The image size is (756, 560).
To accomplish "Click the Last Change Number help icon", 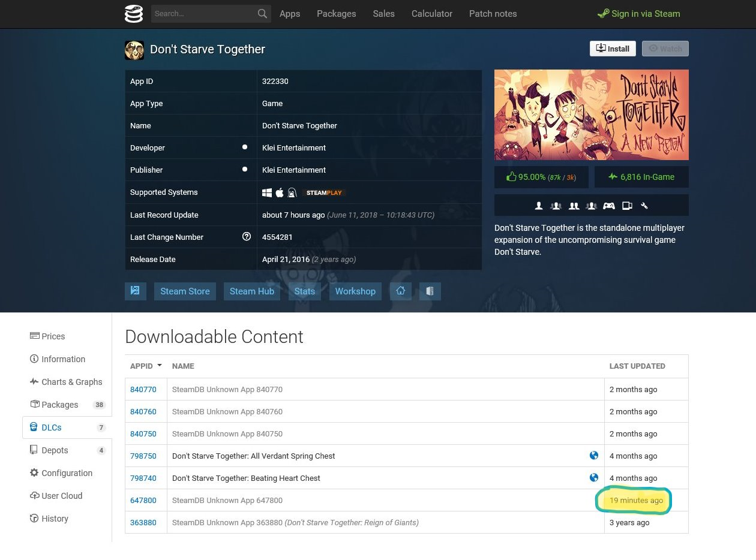I will click(246, 237).
